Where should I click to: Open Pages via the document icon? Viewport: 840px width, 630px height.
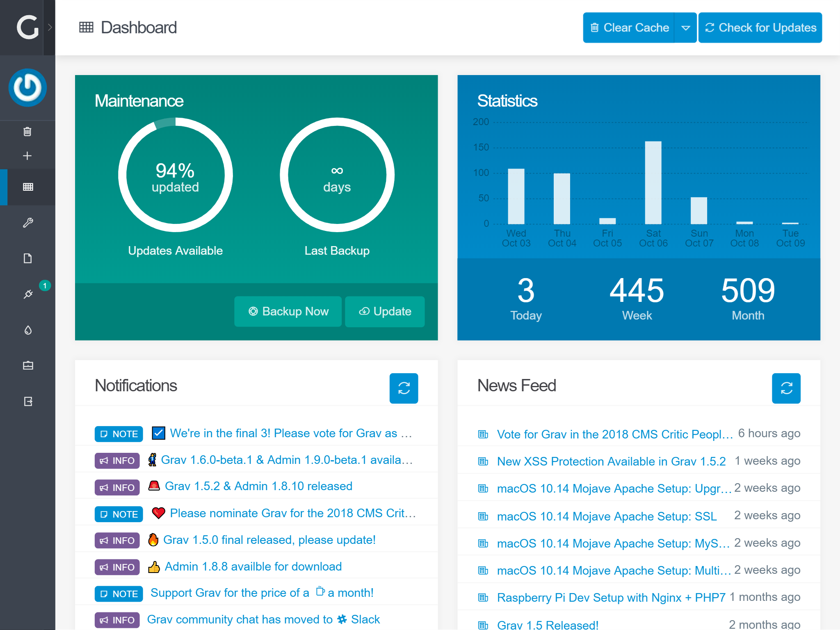(x=27, y=258)
